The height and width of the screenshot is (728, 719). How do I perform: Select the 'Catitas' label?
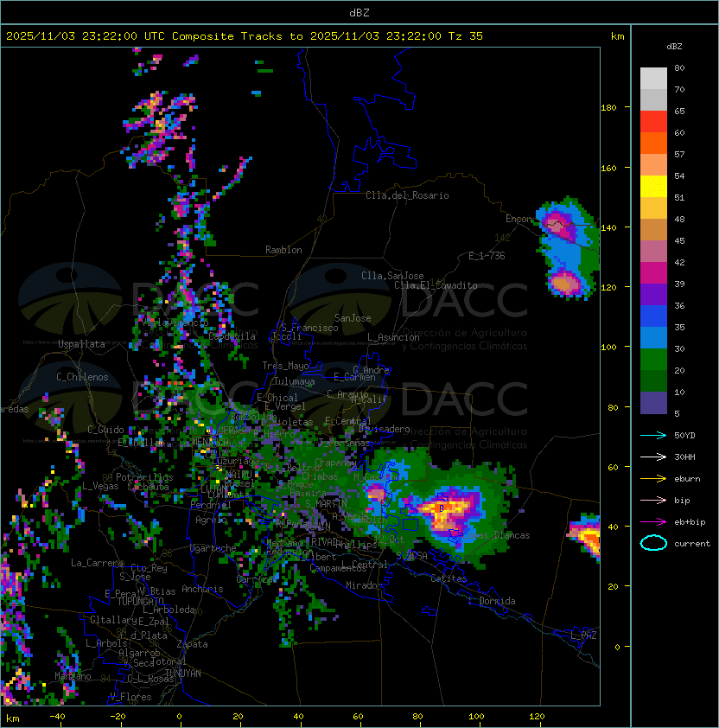pyautogui.click(x=449, y=579)
